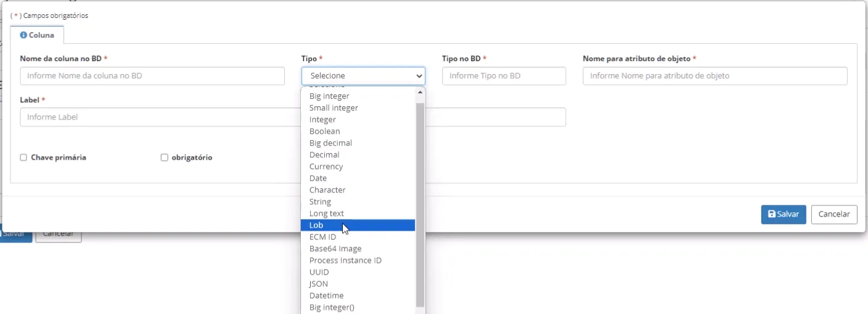Viewport: 868px width, 314px height.
Task: Choose Integer from the type list
Action: (358, 120)
